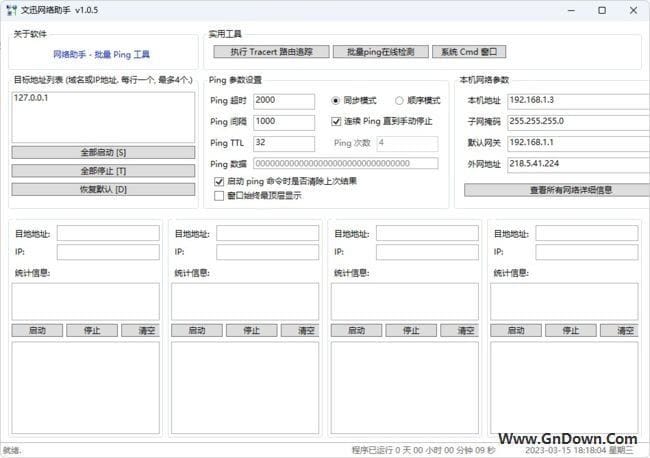The image size is (650, 458).
Task: Click the ping output area below second panel's 启动
Action: click(245, 388)
